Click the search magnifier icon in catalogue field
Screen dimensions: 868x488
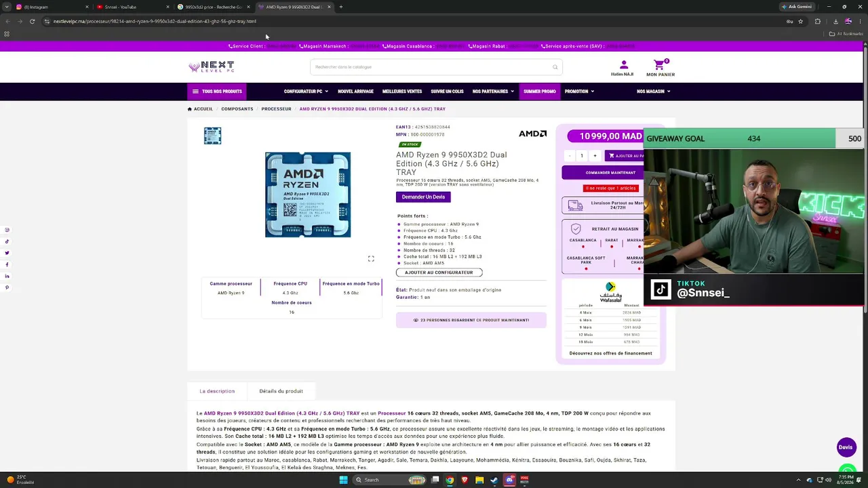point(555,67)
